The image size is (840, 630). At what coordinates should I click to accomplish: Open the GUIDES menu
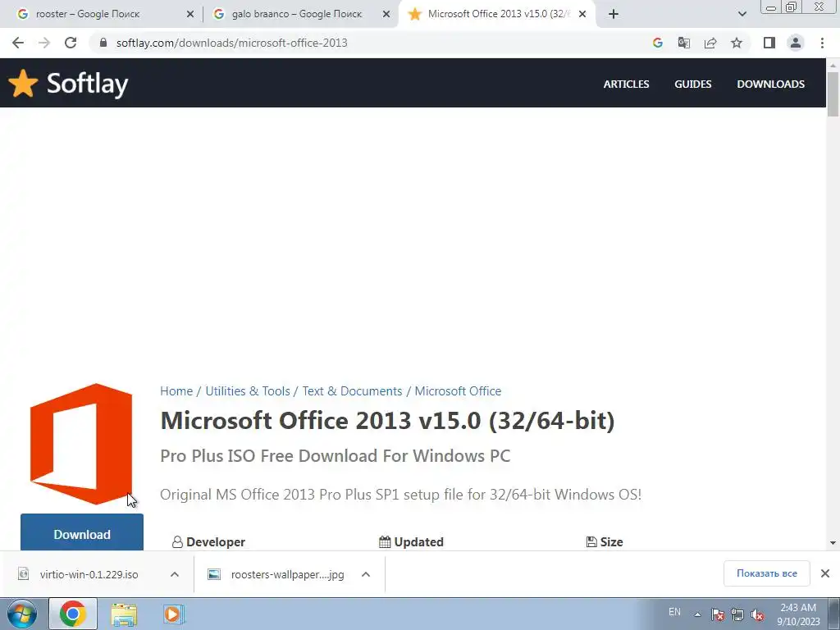[x=692, y=84]
